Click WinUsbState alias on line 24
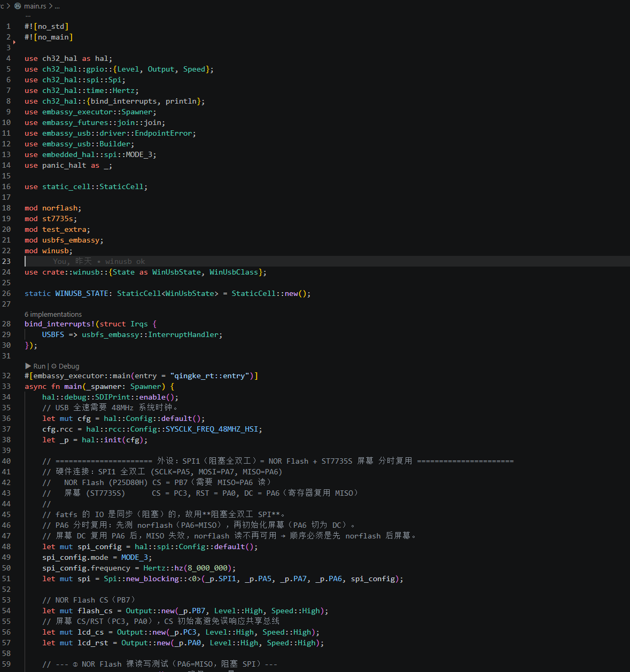630x672 pixels. pyautogui.click(x=176, y=272)
